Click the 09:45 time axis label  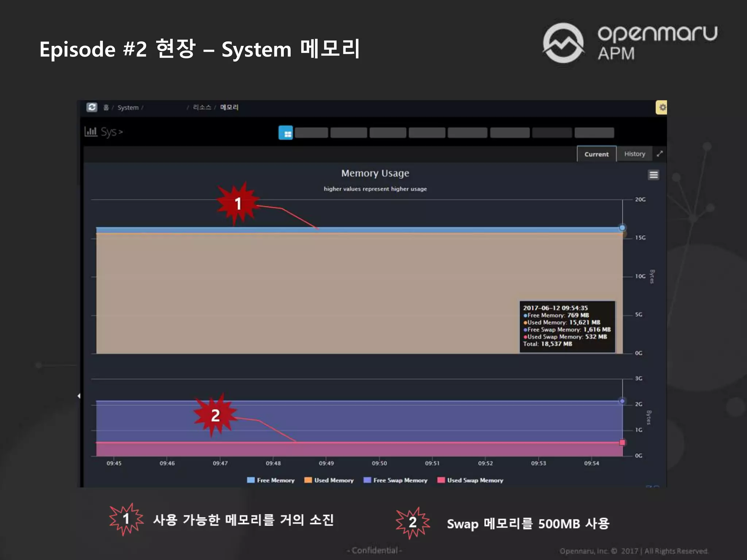tap(114, 463)
